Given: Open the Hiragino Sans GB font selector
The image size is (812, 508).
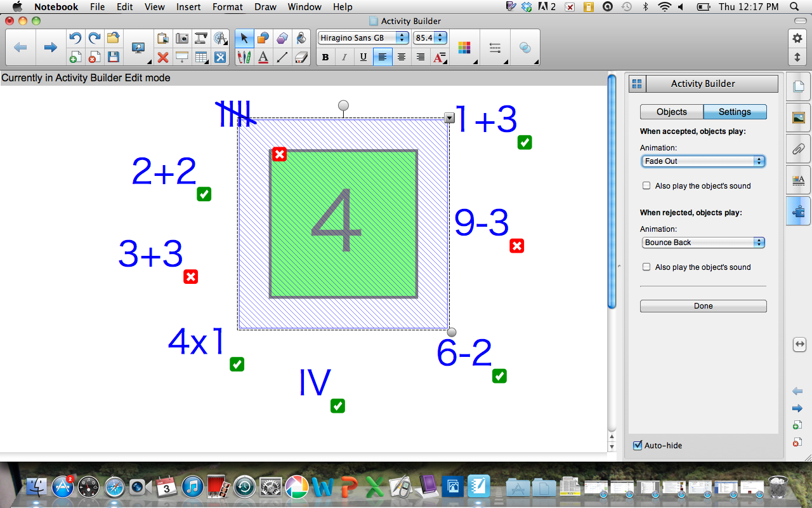Looking at the screenshot, I should [x=362, y=37].
